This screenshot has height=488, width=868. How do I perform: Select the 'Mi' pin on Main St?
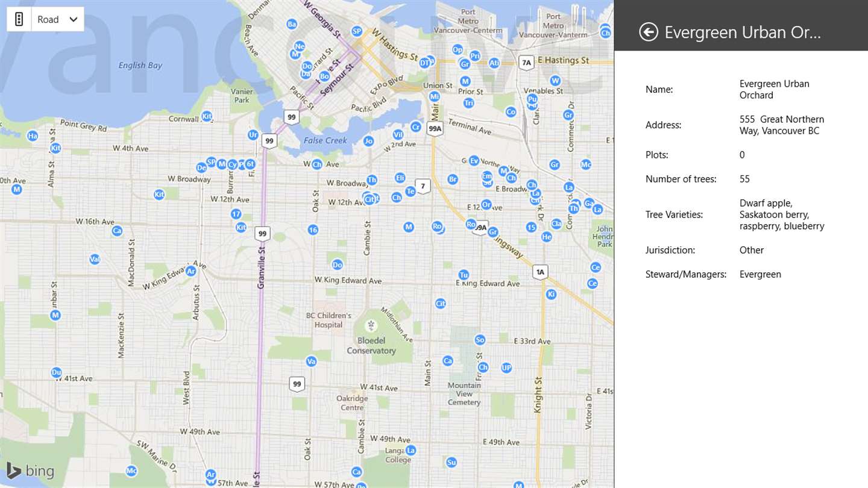(x=434, y=96)
